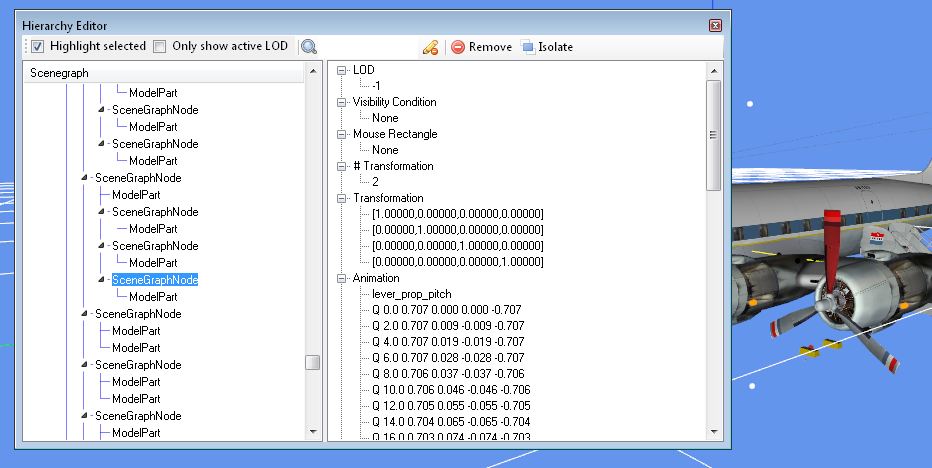Click the Mouse Rectangle label
The height and width of the screenshot is (468, 932).
[x=395, y=134]
